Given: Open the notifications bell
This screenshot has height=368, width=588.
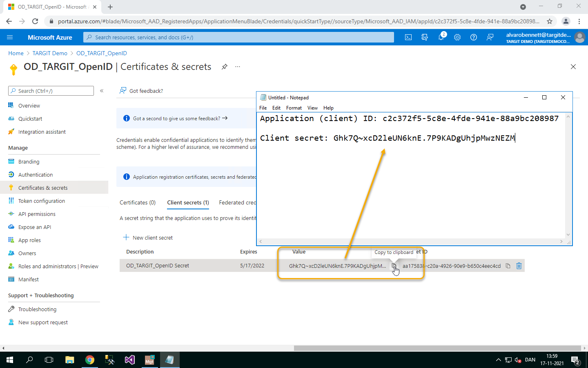Looking at the screenshot, I should (441, 37).
